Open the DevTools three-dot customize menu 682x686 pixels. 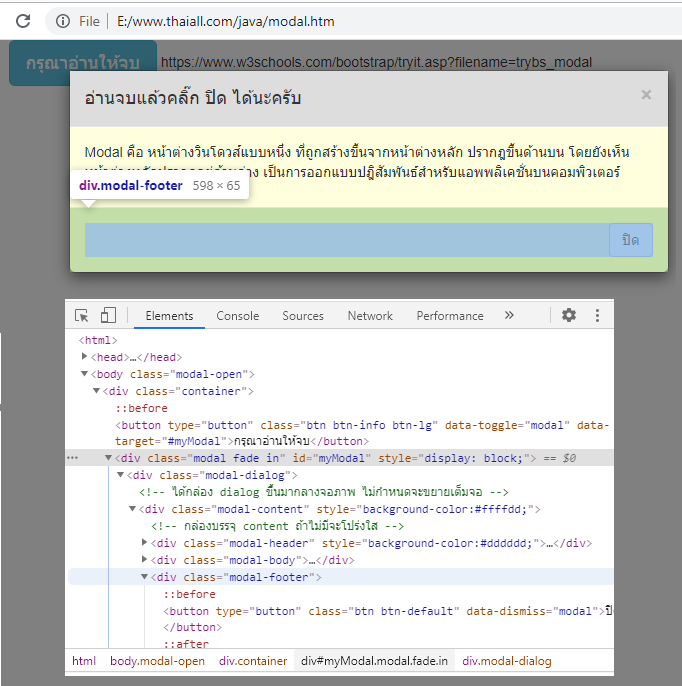[598, 315]
